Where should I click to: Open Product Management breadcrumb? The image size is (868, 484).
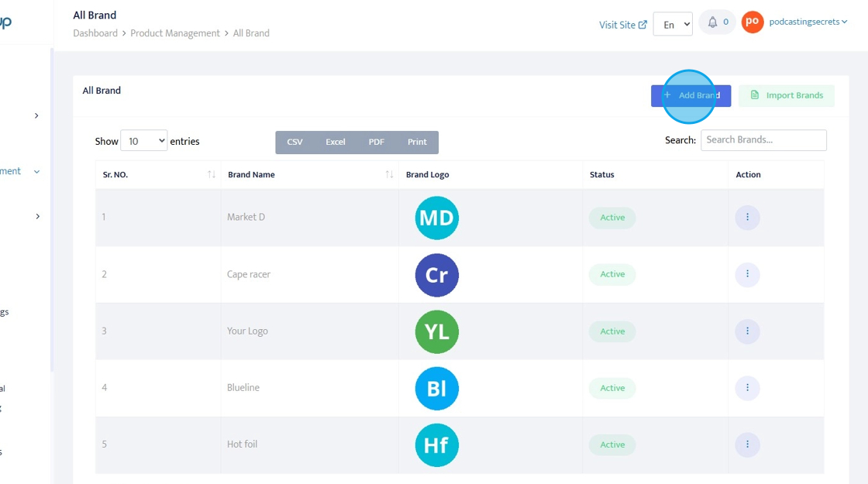pyautogui.click(x=175, y=33)
